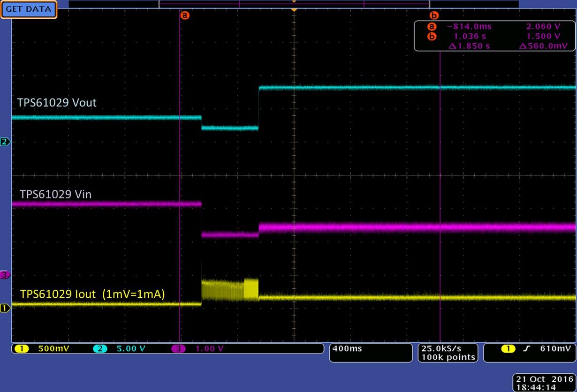Click the TPS61029 Iout (1mV=1mA) label
This screenshot has height=392, width=577.
tap(92, 294)
